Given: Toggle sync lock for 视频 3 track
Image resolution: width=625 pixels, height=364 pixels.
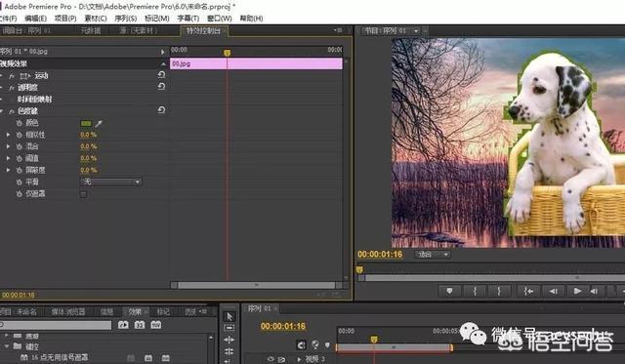Looking at the screenshot, I should [281, 360].
